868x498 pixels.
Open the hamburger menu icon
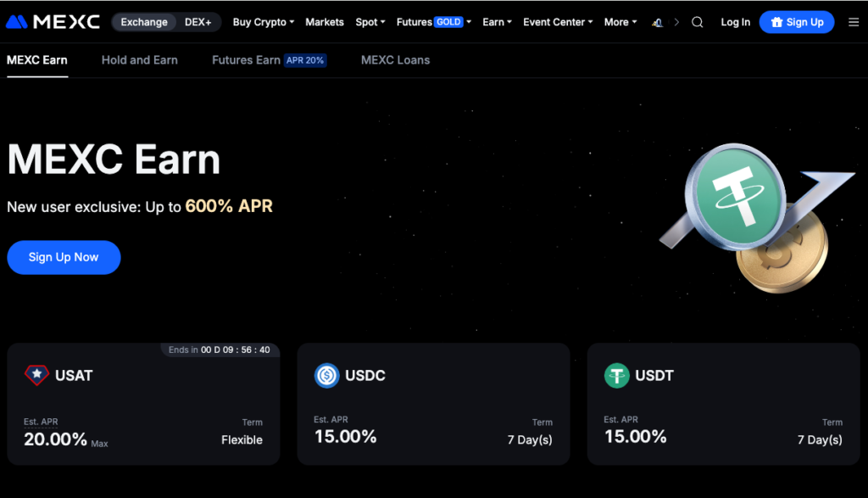point(853,22)
